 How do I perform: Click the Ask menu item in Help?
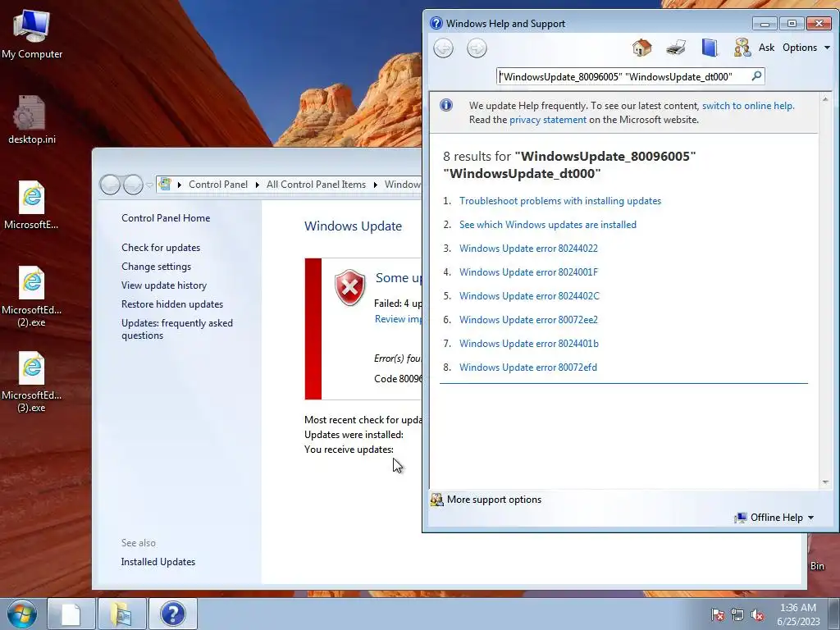tap(766, 48)
